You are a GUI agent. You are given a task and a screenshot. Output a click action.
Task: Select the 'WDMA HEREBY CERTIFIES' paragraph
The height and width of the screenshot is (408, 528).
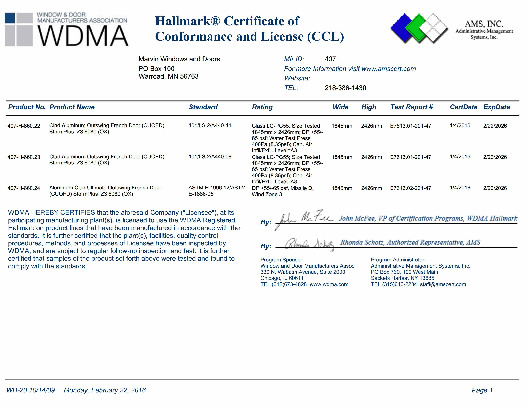pyautogui.click(x=124, y=239)
